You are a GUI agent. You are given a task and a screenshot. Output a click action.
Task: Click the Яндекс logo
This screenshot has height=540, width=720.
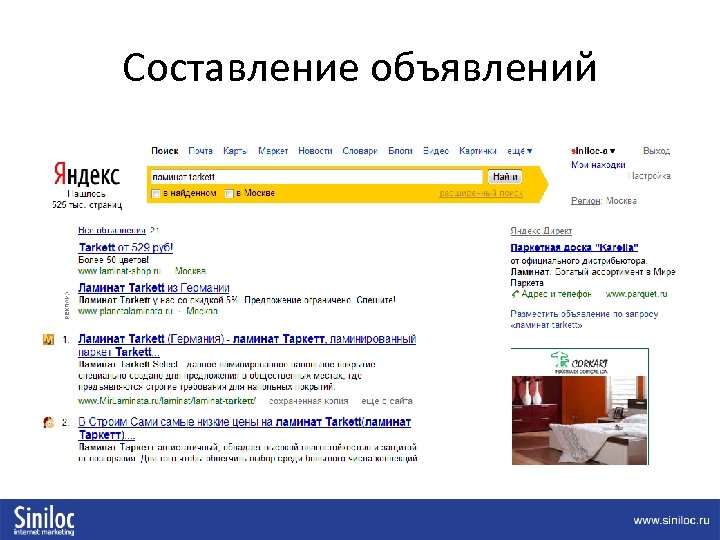(87, 174)
